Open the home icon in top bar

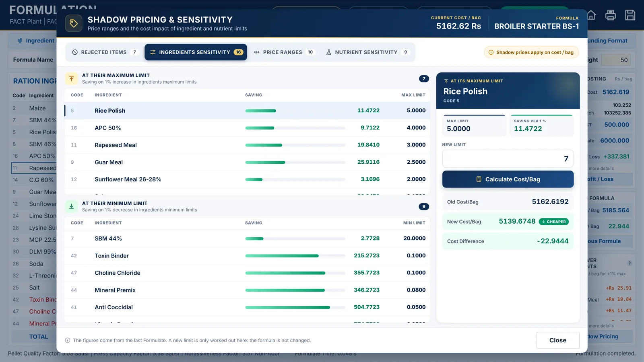[x=591, y=15]
